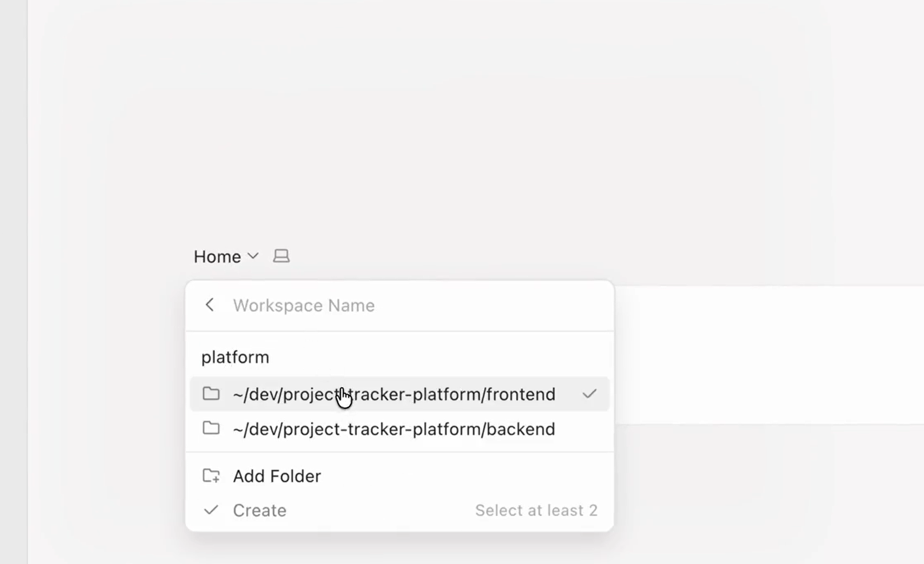
Task: Click the checkmark icon beside Create
Action: [x=211, y=510]
